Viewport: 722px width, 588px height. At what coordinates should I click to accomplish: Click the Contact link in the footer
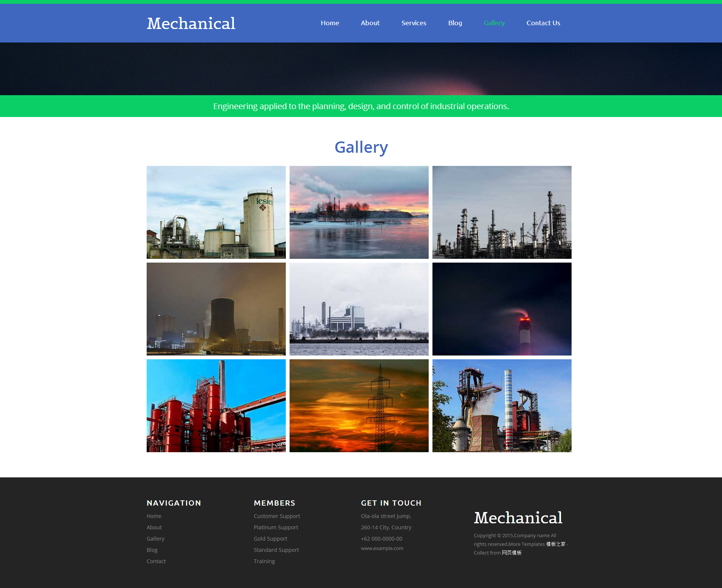156,561
